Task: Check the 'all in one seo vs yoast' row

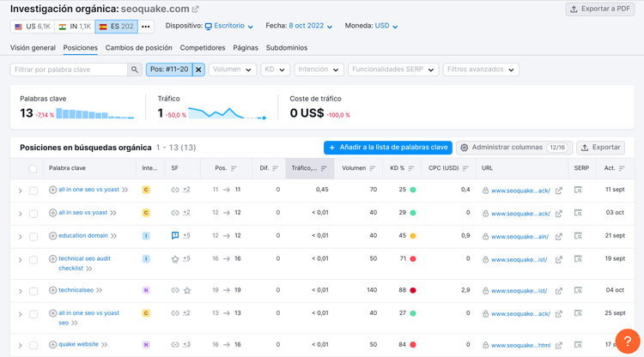Action: [33, 191]
